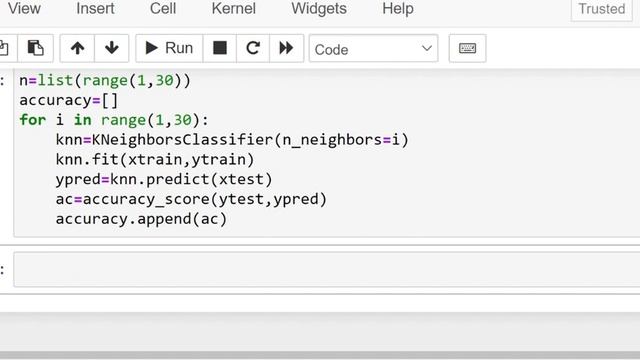
Task: Click the 'ypred=knn.predict(xtest)' line
Action: coord(164,180)
